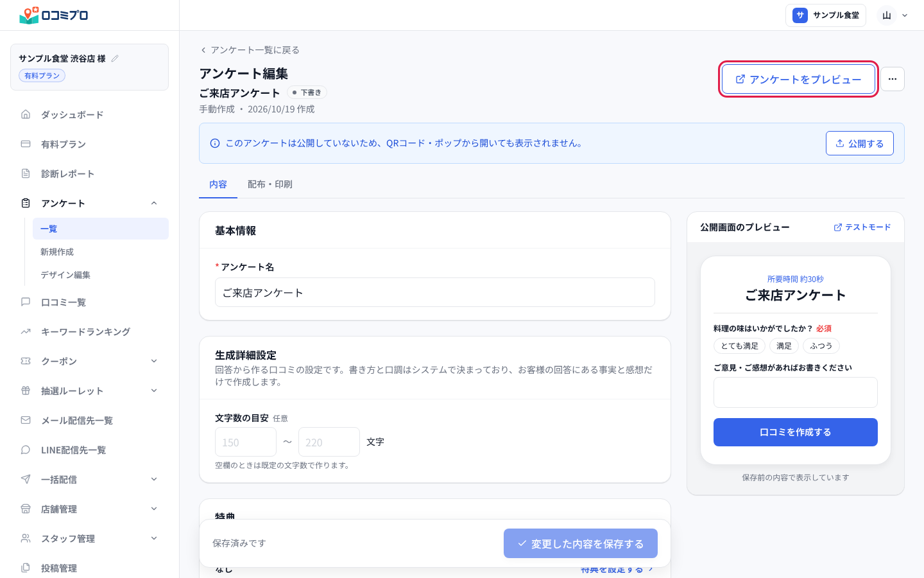Open メール配信先一覧 page
The height and width of the screenshot is (578, 924).
89,420
